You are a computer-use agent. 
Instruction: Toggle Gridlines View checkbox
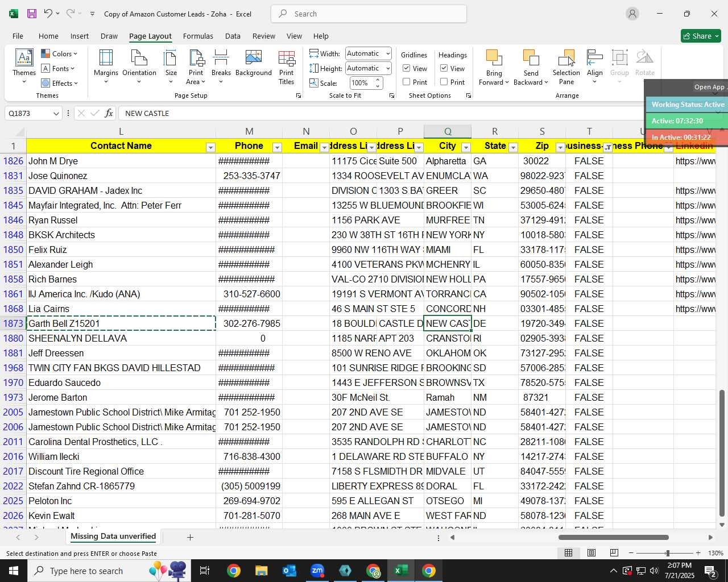[407, 68]
